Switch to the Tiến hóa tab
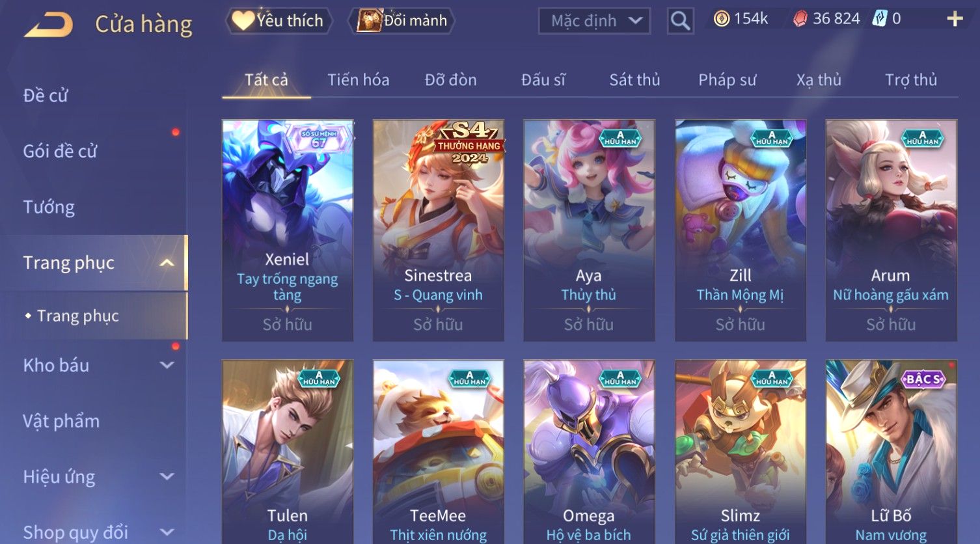980x544 pixels. (359, 80)
